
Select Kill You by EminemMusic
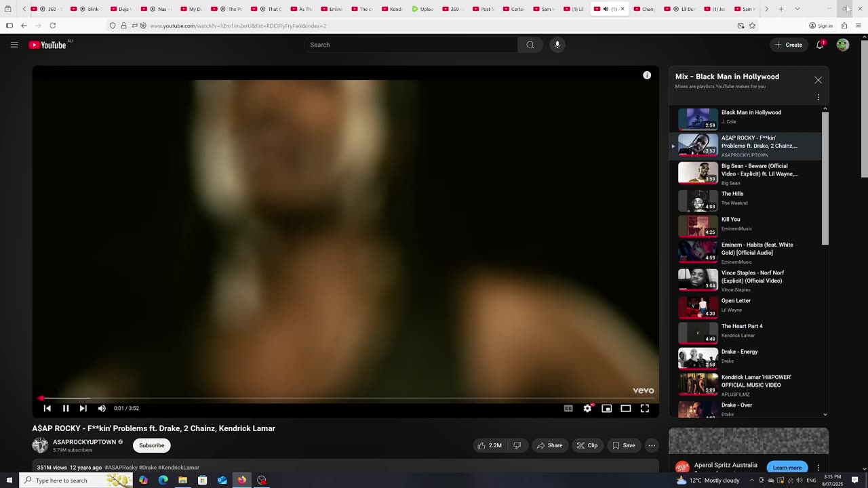[x=745, y=226]
